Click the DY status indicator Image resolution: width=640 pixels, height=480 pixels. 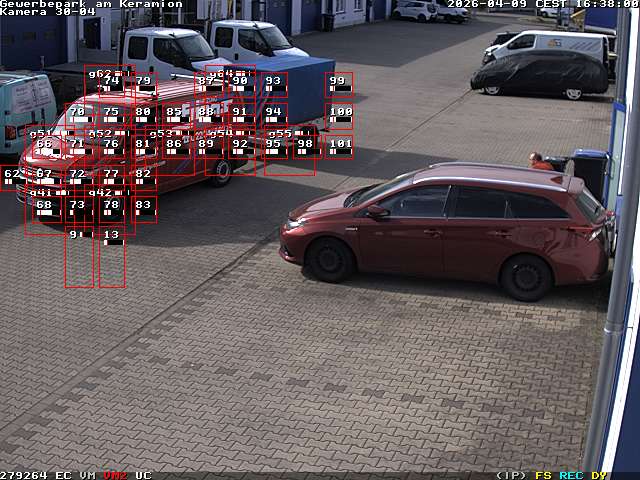(598, 475)
